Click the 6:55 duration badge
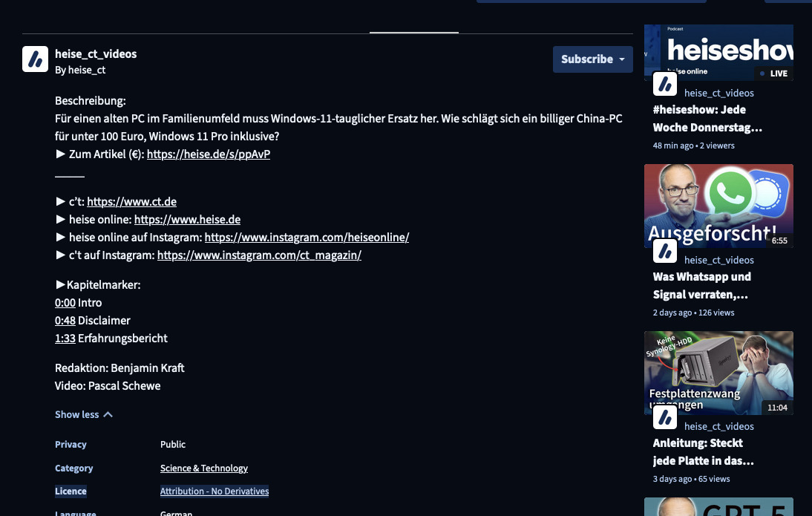The height and width of the screenshot is (516, 812). click(779, 241)
